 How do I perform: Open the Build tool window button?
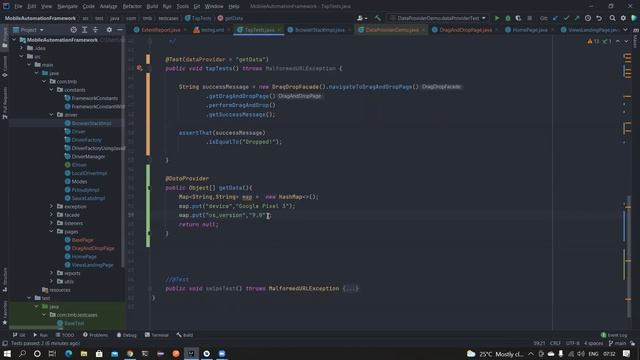coord(184,335)
